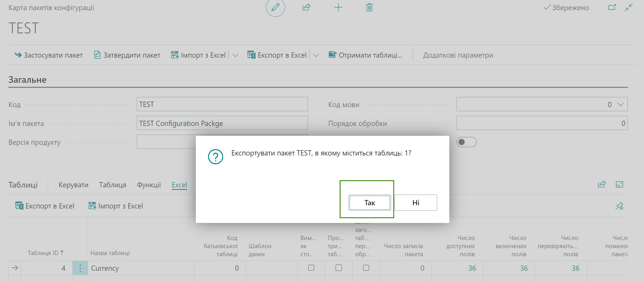Image resolution: width=644 pixels, height=282 pixels.
Task: Click the Currency row selector arrow
Action: [15, 268]
